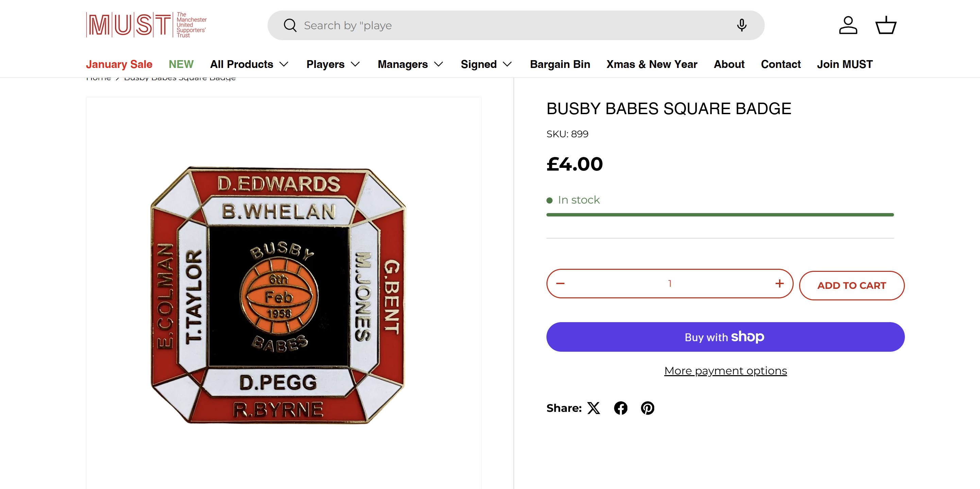Share product on X (Twitter)
Screen dimensions: 980x489
(593, 408)
